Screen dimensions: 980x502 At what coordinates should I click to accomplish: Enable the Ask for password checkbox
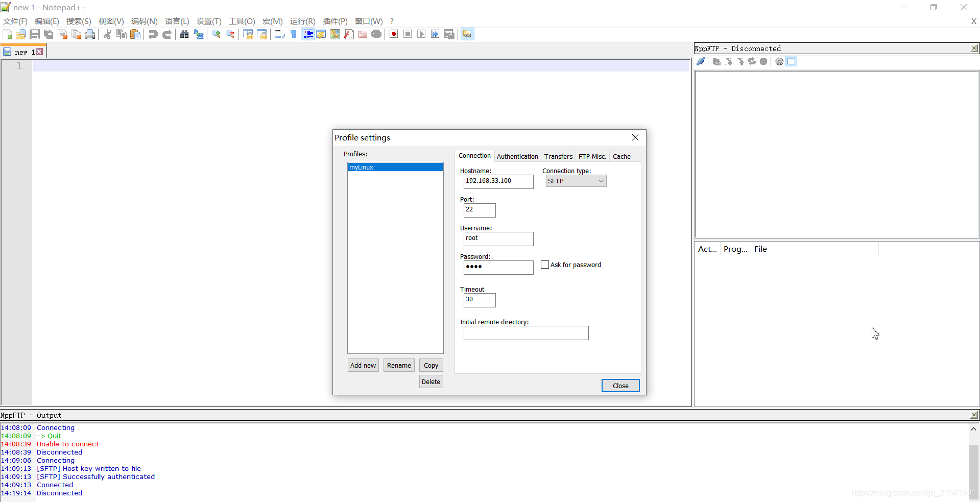click(545, 265)
